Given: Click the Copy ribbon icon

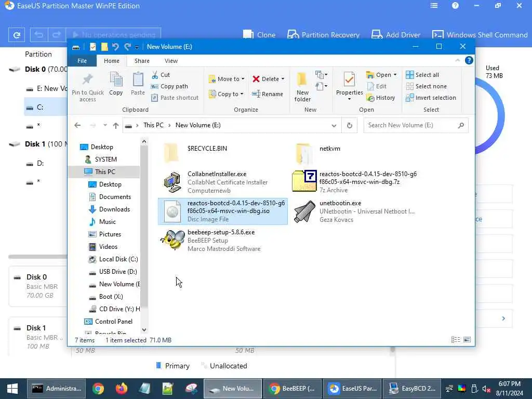Looking at the screenshot, I should tap(116, 79).
